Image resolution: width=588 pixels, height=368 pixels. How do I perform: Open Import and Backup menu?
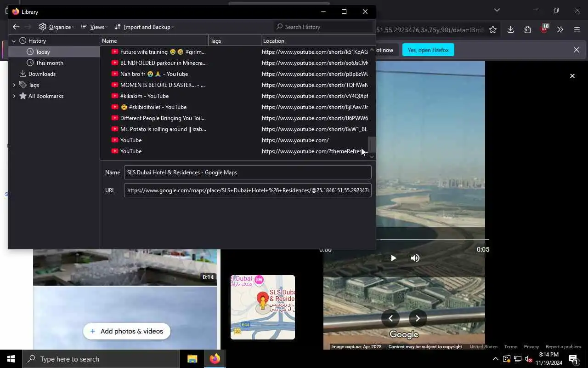point(144,27)
